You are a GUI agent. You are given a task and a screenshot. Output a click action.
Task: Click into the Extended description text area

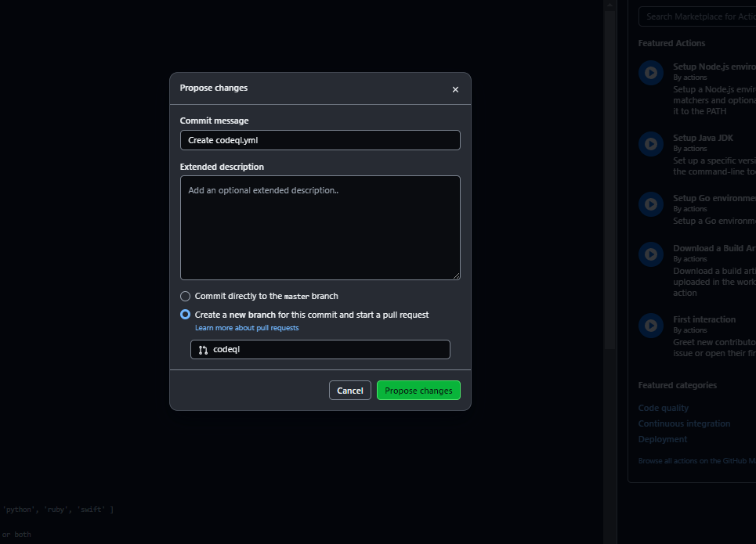(320, 227)
